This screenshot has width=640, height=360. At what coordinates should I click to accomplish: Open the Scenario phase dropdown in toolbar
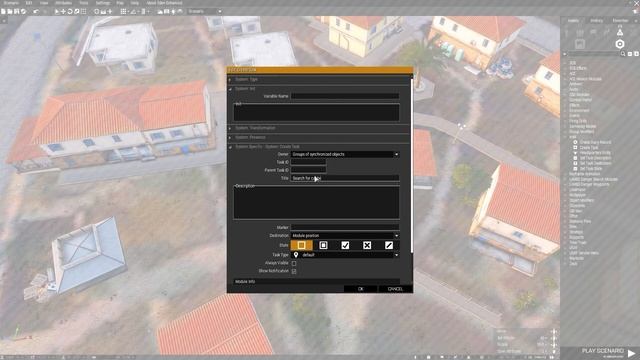[205, 11]
